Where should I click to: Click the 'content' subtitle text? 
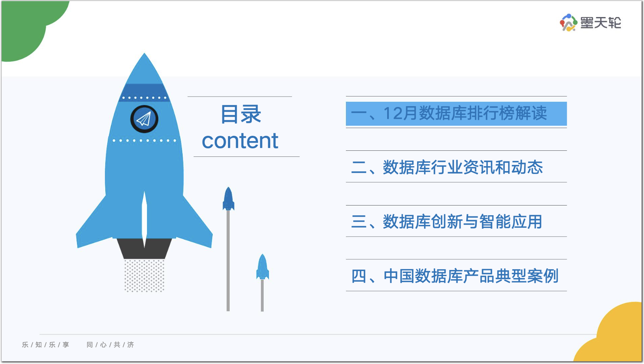tap(240, 141)
